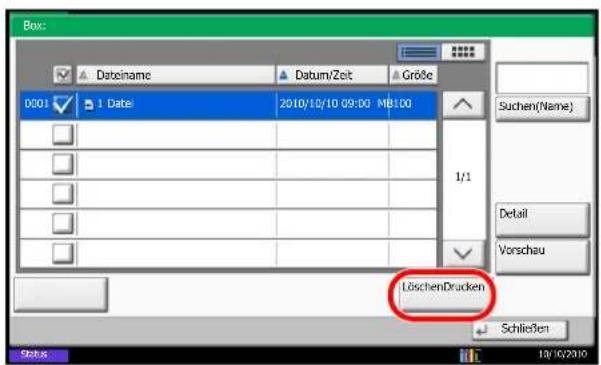Close the box with Schließen
The image size is (601, 365).
[x=520, y=330]
